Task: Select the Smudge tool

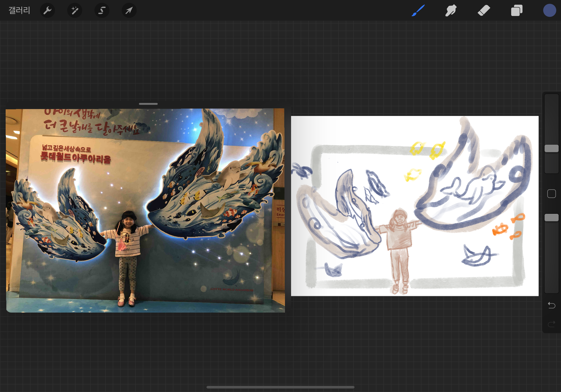Action: click(451, 11)
